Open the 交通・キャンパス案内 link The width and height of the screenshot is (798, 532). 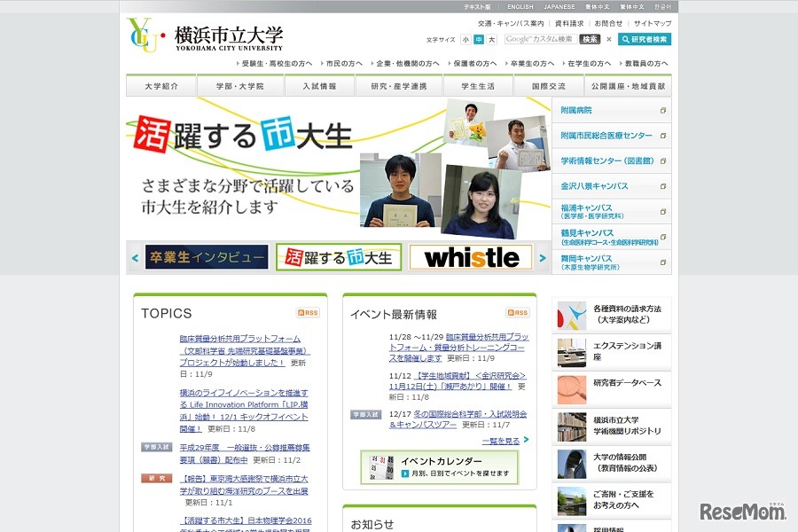[511, 23]
